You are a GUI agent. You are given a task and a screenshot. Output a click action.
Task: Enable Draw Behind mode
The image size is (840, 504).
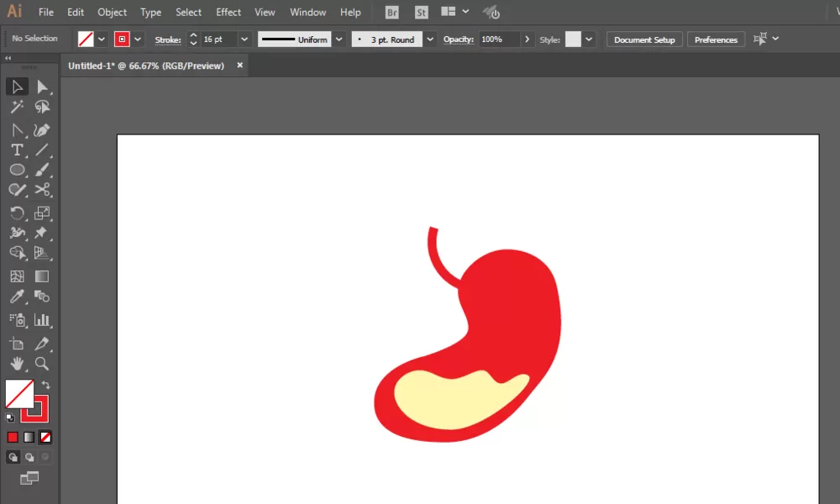click(x=29, y=457)
